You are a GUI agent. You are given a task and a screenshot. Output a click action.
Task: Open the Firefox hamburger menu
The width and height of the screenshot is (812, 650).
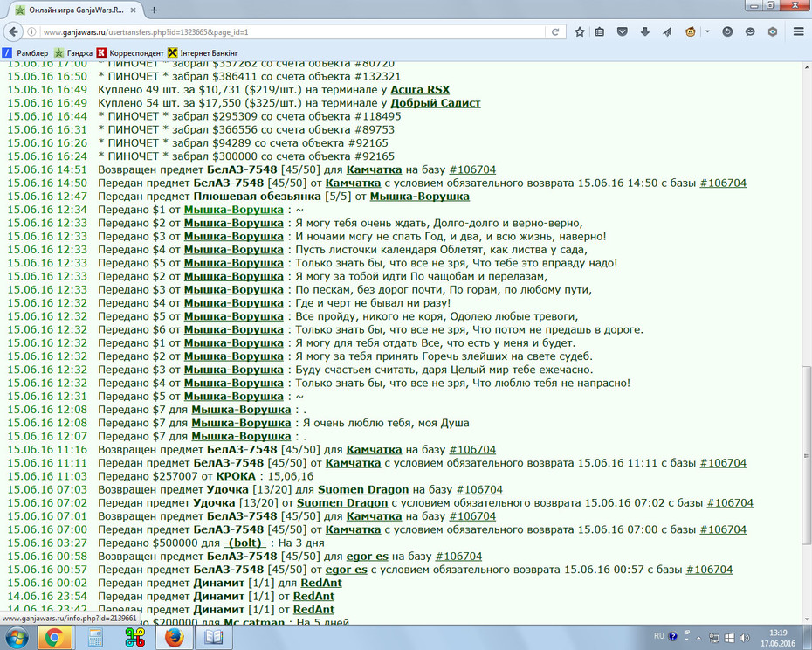pyautogui.click(x=799, y=32)
